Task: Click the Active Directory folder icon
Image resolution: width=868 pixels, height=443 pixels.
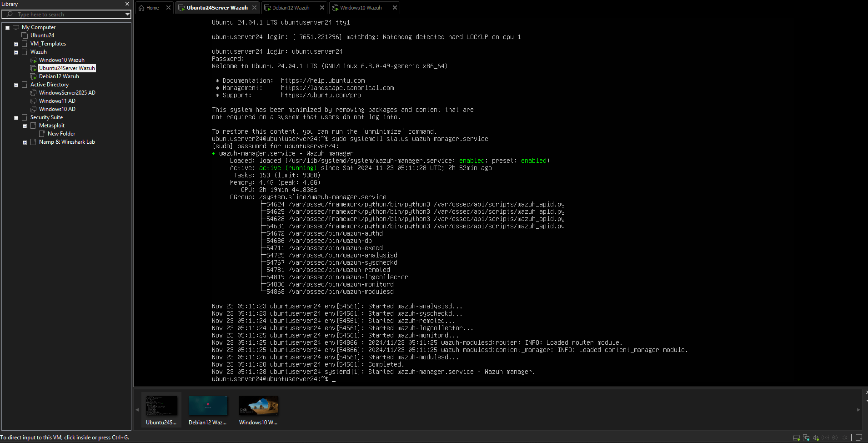Action: click(25, 85)
